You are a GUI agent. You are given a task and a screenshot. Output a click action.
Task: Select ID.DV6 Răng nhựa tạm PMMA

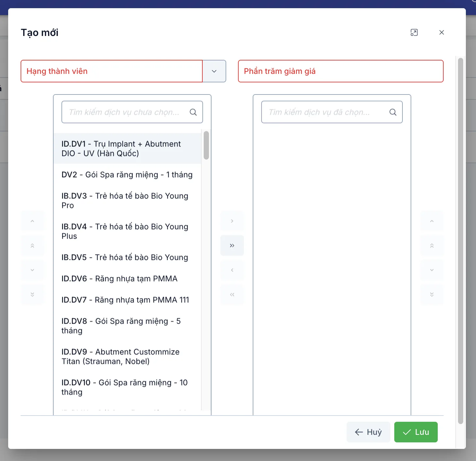(x=127, y=279)
